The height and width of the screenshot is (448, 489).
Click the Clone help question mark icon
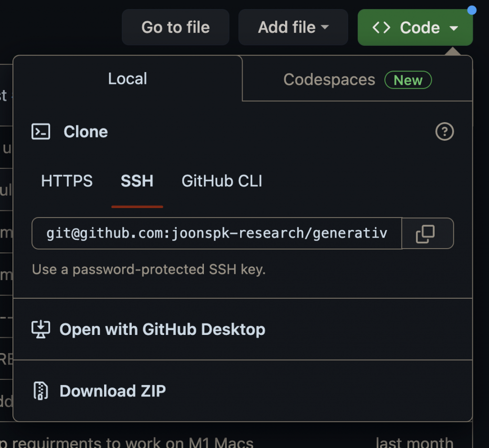pos(445,132)
